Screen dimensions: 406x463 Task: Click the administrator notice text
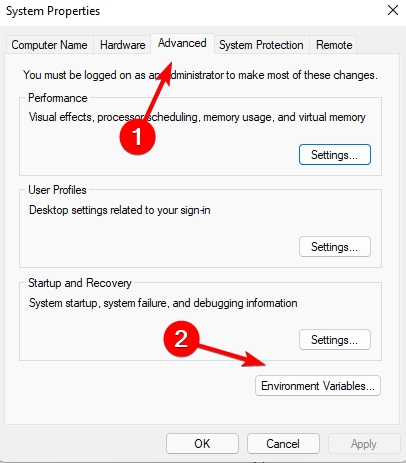pyautogui.click(x=200, y=75)
